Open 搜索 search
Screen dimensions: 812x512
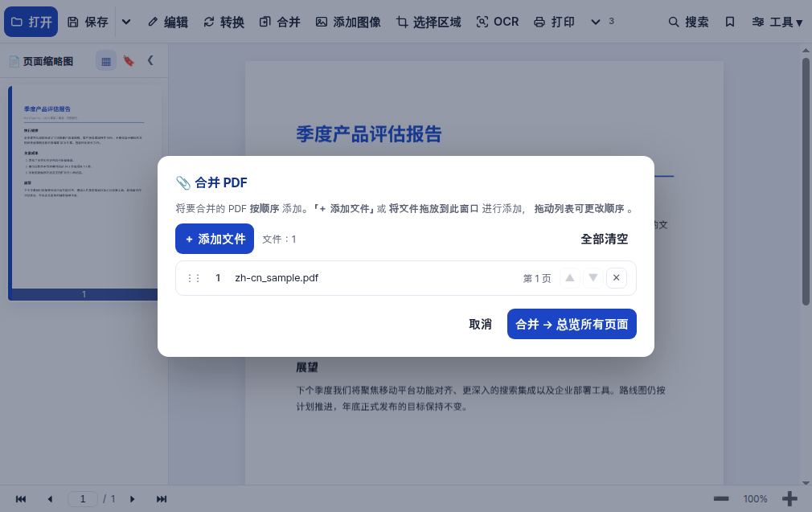tap(688, 22)
